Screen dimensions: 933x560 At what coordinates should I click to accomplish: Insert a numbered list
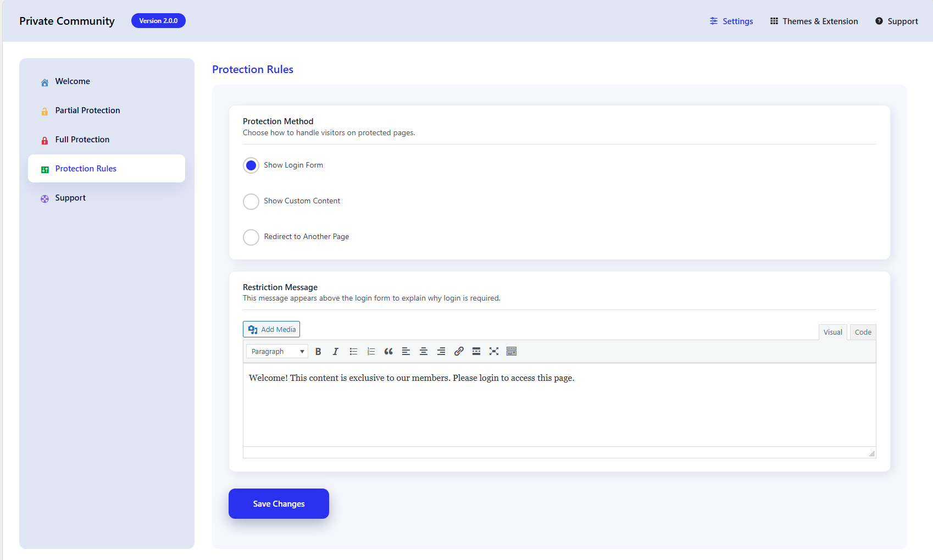[371, 352]
